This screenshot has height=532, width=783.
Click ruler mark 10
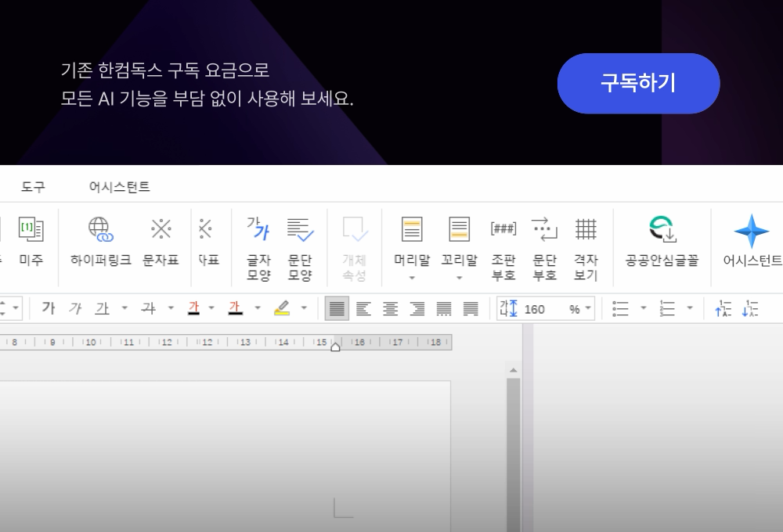pyautogui.click(x=90, y=342)
